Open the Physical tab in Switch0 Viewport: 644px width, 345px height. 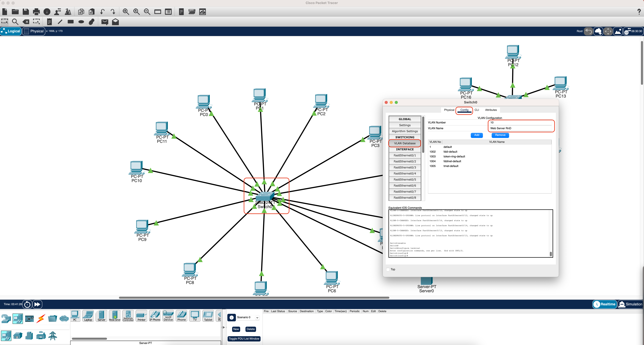point(449,110)
